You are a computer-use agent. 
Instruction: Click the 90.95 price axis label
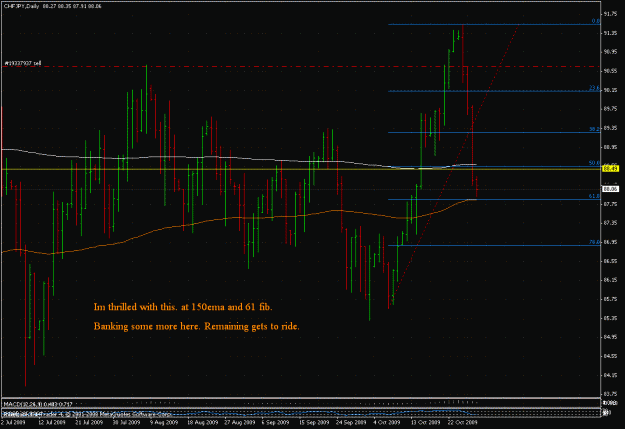pos(610,52)
